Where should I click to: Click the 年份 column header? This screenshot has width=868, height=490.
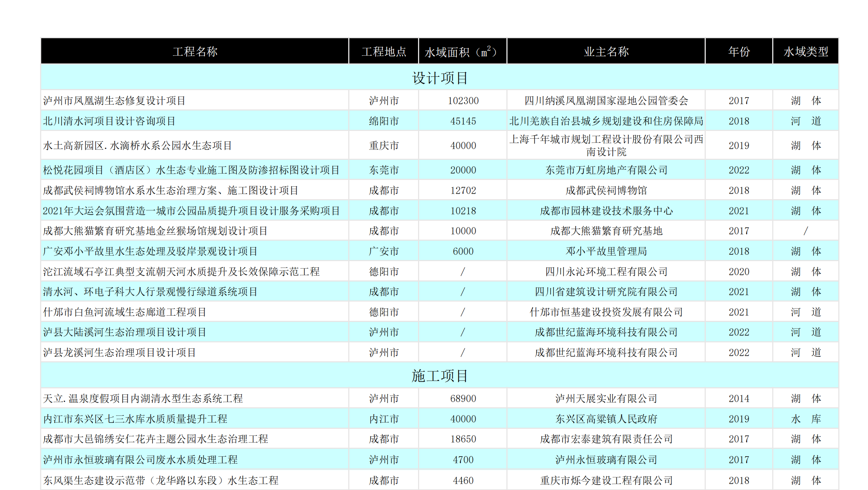(x=739, y=52)
